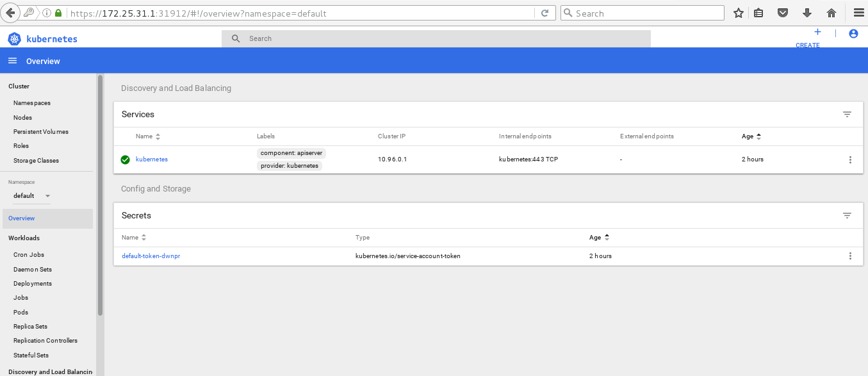Open the downloads arrow icon
The width and height of the screenshot is (868, 376).
coord(807,13)
